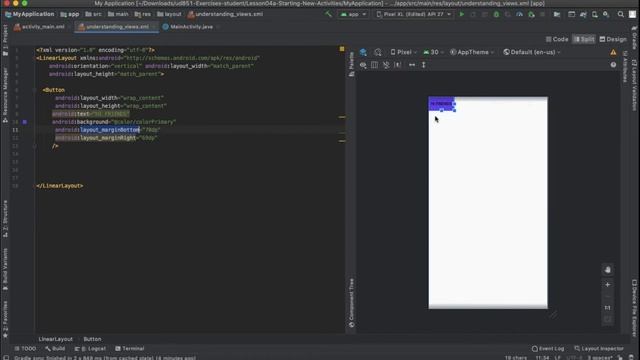Open the TODO tool window

25,349
